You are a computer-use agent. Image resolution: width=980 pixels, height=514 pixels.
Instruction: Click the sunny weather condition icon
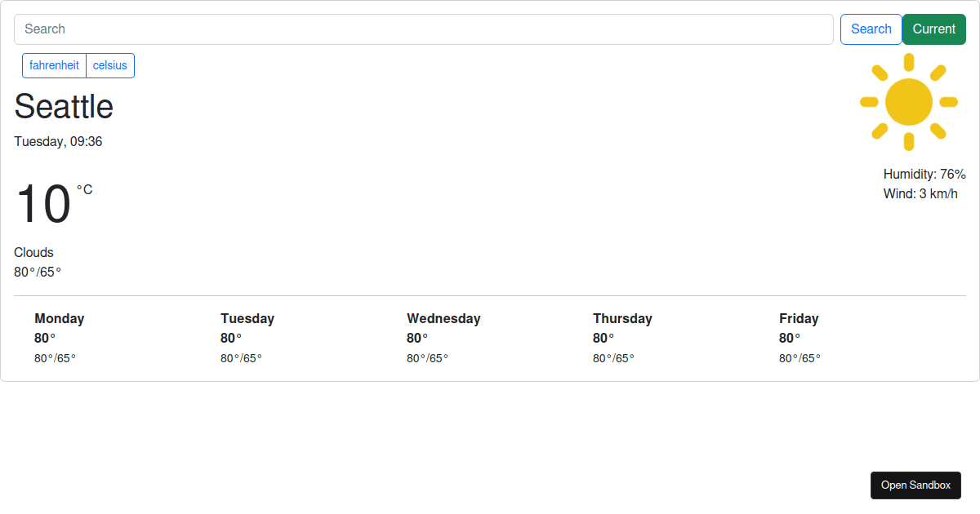click(x=908, y=102)
